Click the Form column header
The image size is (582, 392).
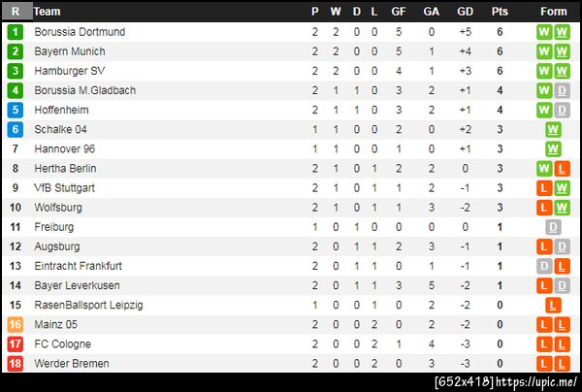554,12
